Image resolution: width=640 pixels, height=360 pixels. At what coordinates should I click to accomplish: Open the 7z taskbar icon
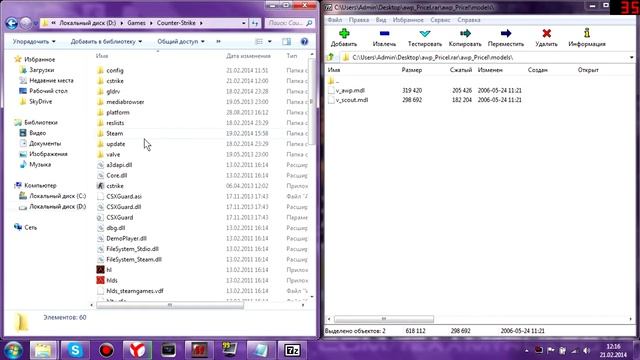coord(292,350)
